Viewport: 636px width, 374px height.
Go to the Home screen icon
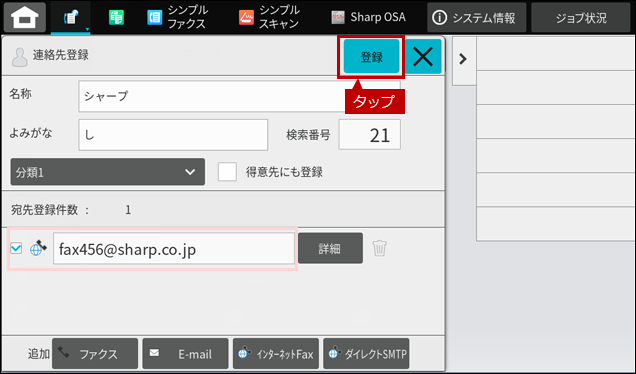coord(25,17)
